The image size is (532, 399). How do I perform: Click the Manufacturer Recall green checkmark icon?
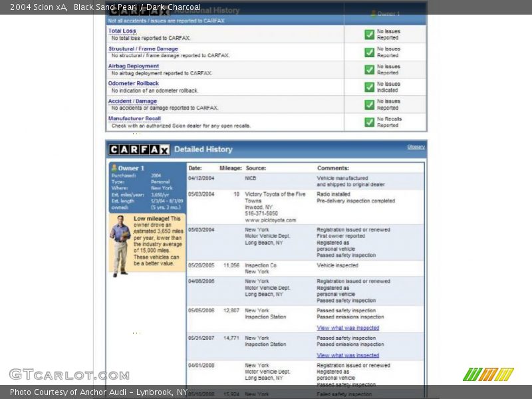[369, 122]
